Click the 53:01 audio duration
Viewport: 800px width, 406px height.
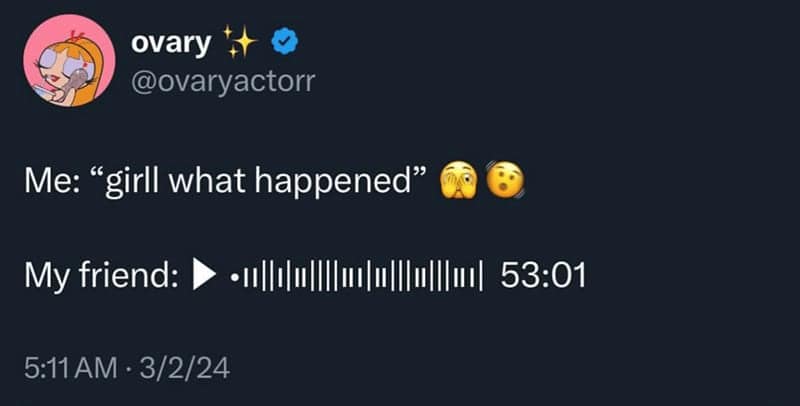click(x=541, y=274)
